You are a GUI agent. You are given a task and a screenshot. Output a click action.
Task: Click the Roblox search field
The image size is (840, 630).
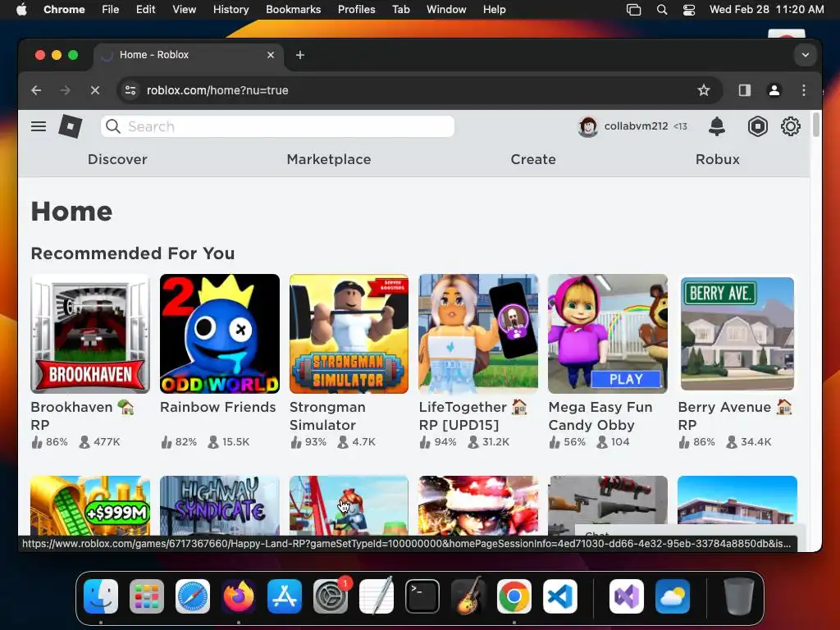[x=277, y=126]
